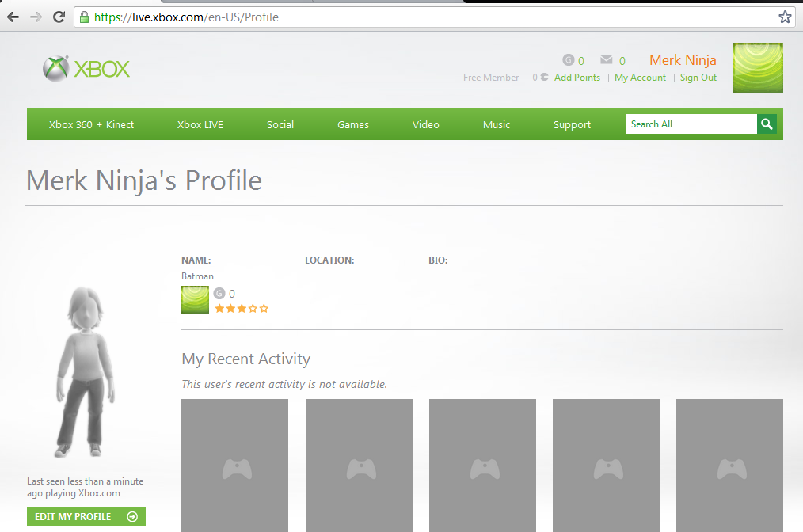Click the BIO: label
Viewport: 803px width, 532px height.
pyautogui.click(x=438, y=260)
